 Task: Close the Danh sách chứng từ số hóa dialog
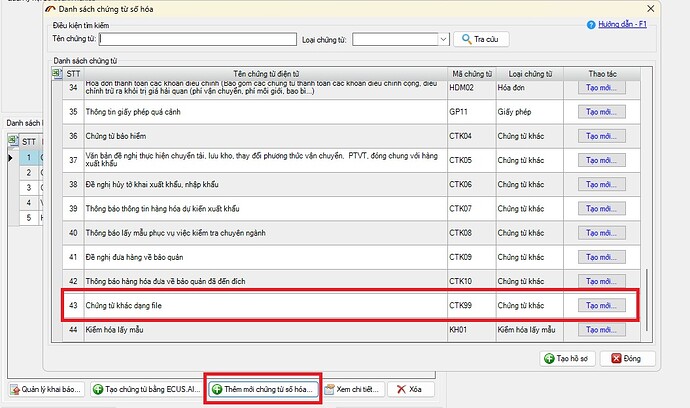point(650,9)
